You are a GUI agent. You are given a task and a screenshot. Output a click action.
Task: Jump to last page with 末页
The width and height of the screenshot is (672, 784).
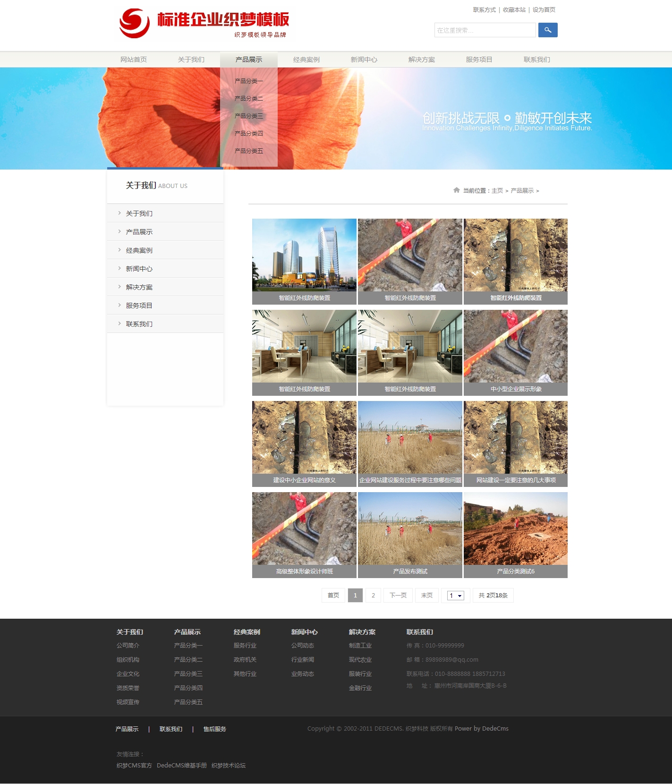[x=426, y=596]
